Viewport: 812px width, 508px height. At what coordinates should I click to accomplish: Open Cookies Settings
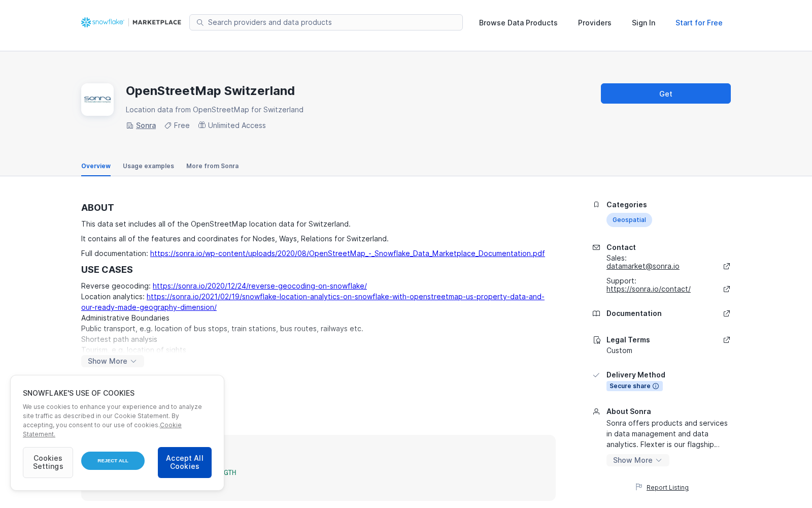click(x=48, y=462)
